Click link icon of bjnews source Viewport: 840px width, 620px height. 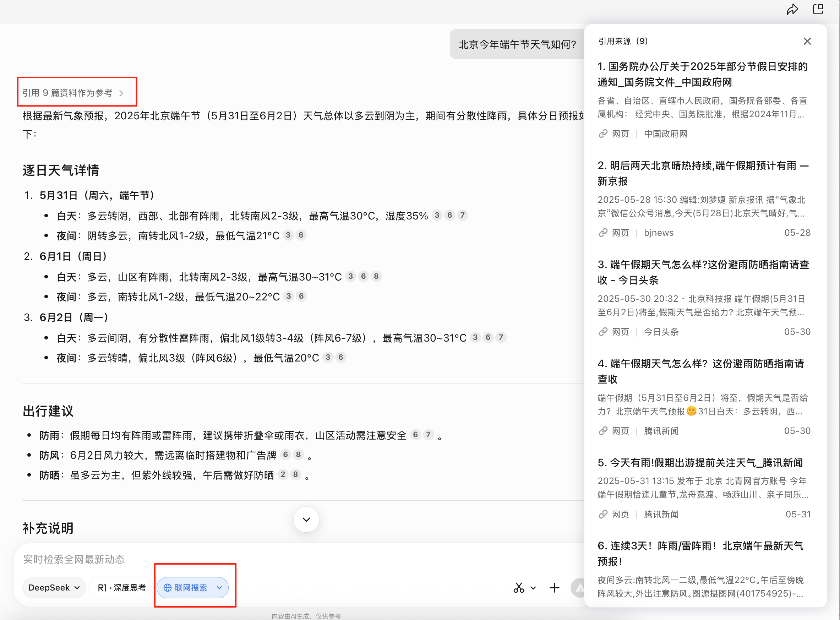(603, 233)
